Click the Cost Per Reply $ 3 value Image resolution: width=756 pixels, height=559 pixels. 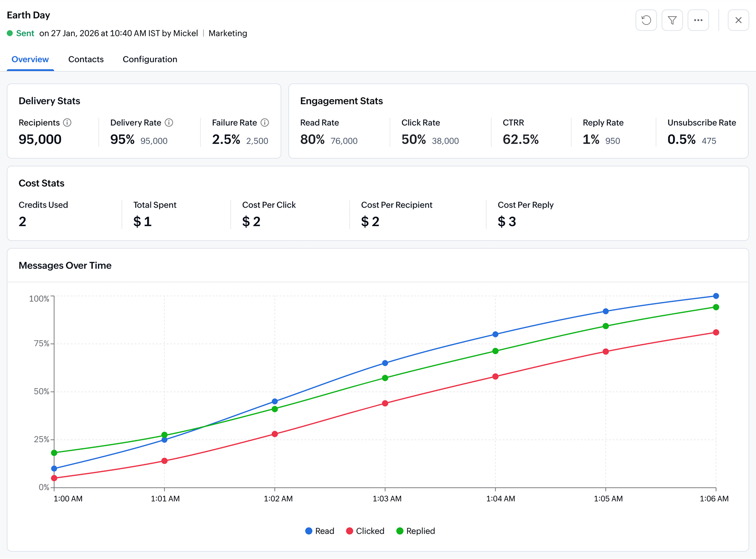[507, 222]
